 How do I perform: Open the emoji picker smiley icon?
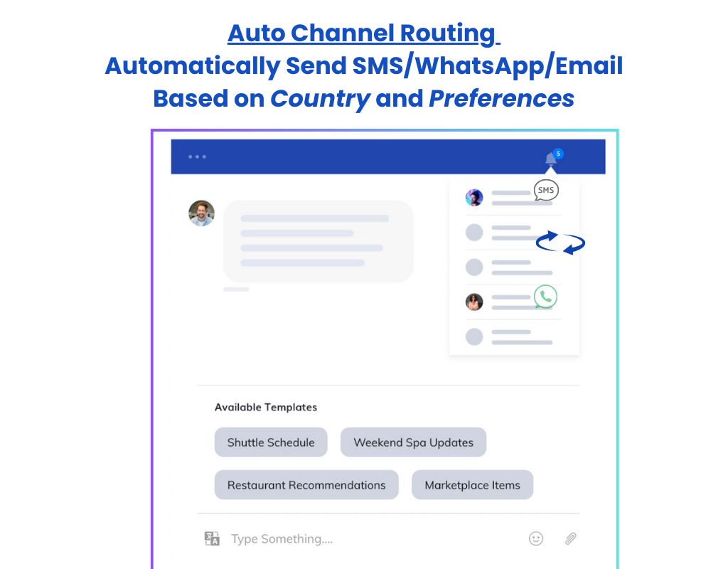pos(536,538)
